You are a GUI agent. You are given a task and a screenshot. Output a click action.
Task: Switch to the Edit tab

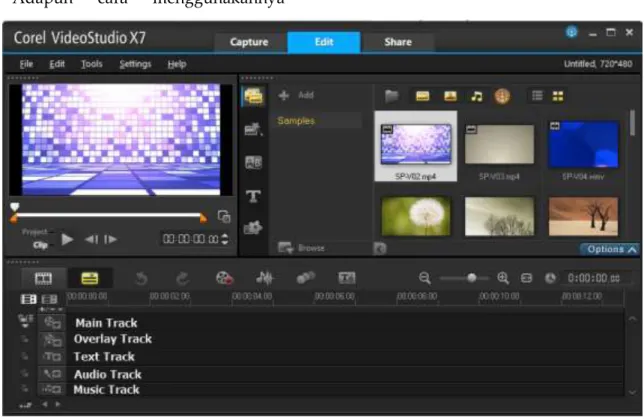point(324,42)
